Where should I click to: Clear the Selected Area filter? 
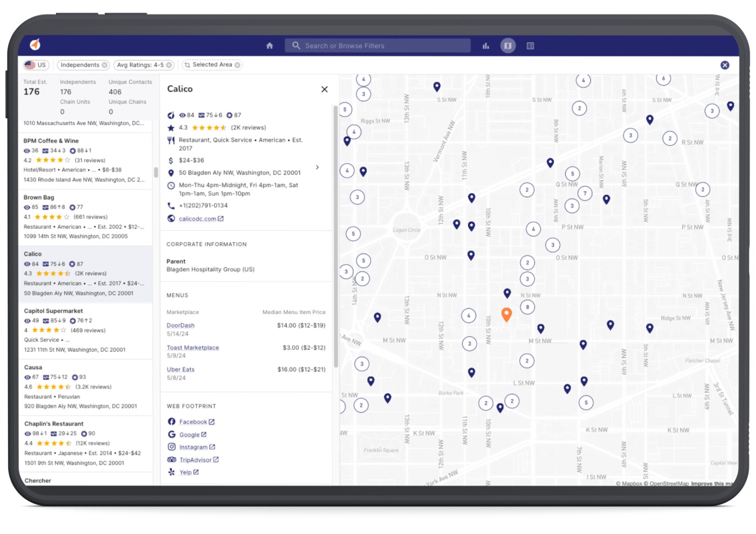click(238, 65)
